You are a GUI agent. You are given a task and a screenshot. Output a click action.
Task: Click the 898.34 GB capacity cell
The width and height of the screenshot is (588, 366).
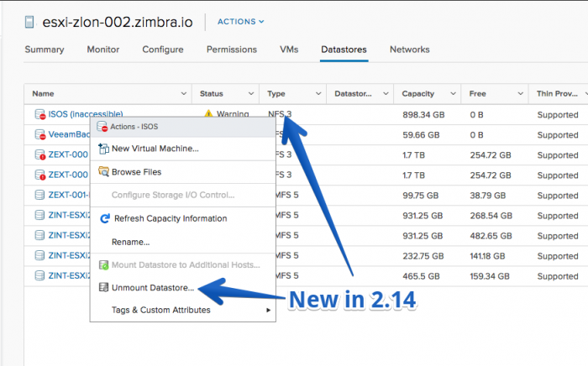coord(423,115)
